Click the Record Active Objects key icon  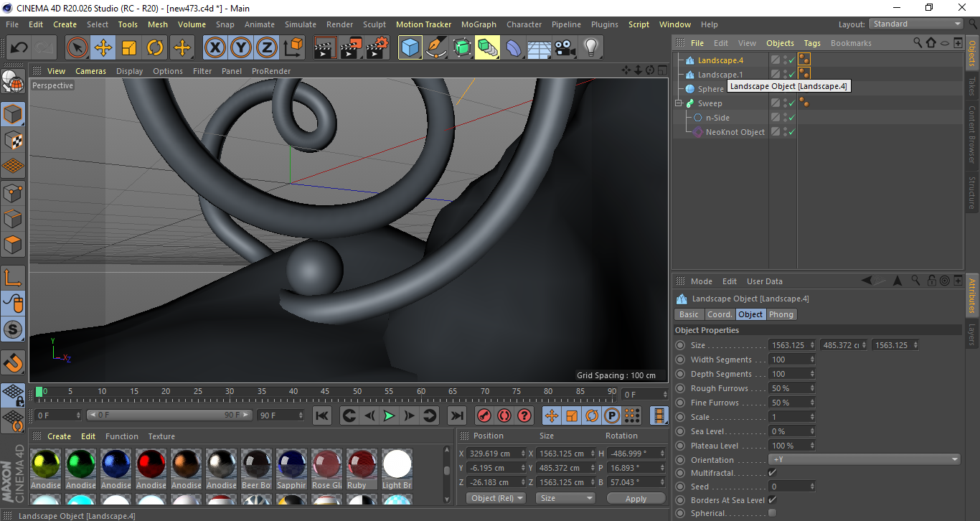click(484, 416)
